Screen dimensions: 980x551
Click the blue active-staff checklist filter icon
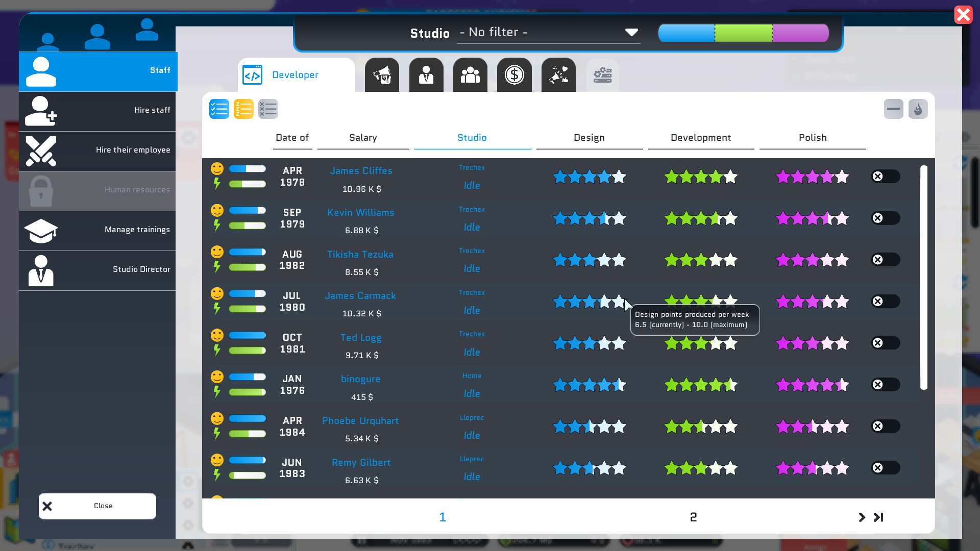pos(219,109)
